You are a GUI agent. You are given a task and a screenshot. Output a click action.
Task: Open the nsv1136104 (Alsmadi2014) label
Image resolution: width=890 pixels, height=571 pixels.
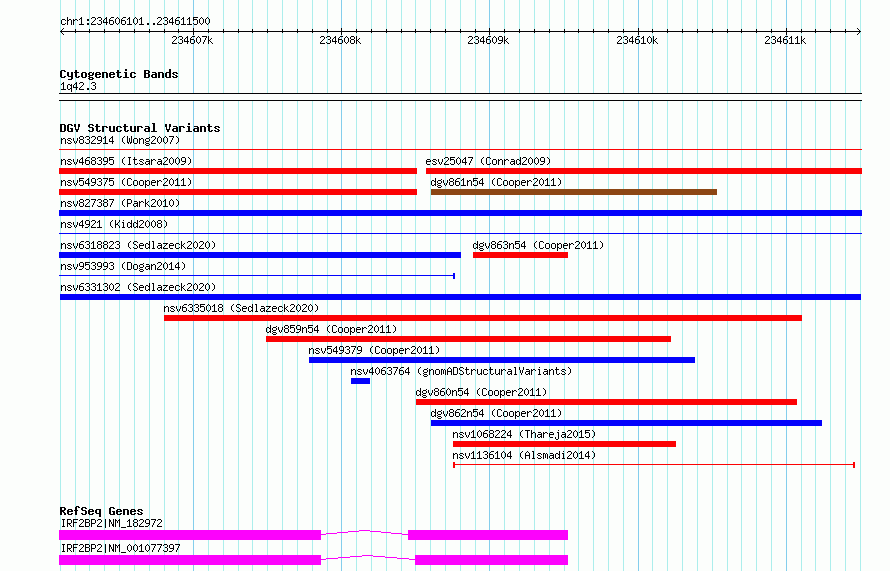point(524,455)
